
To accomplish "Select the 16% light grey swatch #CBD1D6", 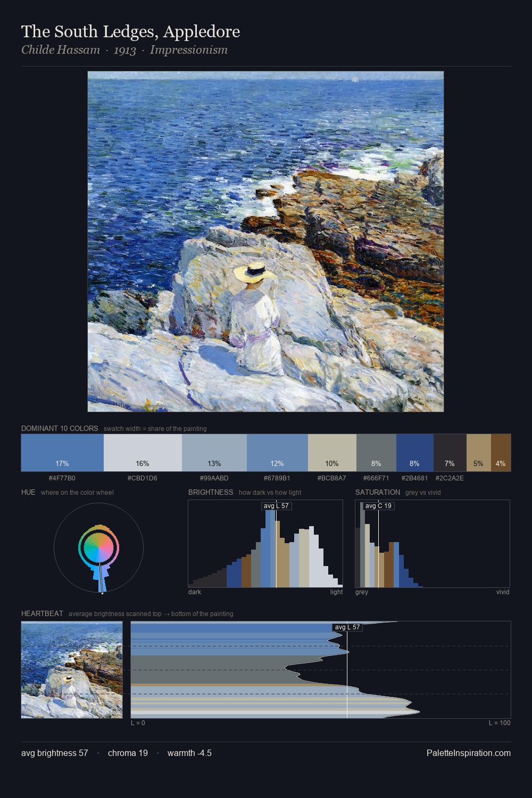I will [x=143, y=453].
